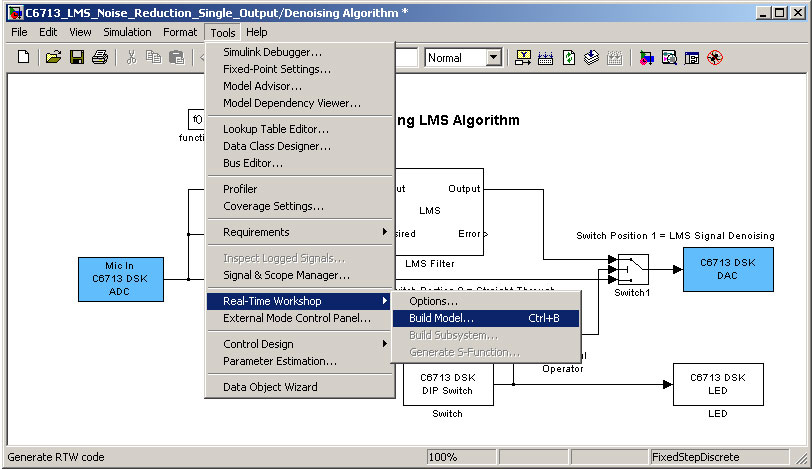Image resolution: width=812 pixels, height=469 pixels.
Task: Click the Open folder toolbar icon
Action: click(53, 57)
